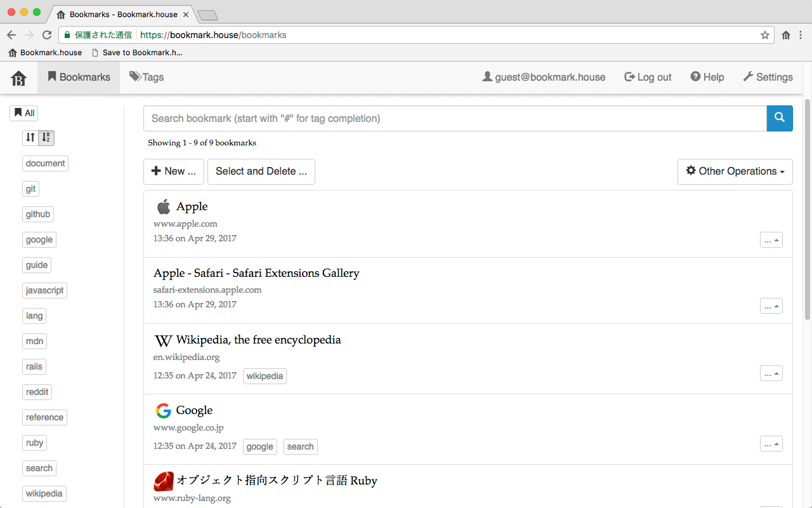Switch to the Tags nav tab
812x508 pixels.
coord(147,77)
